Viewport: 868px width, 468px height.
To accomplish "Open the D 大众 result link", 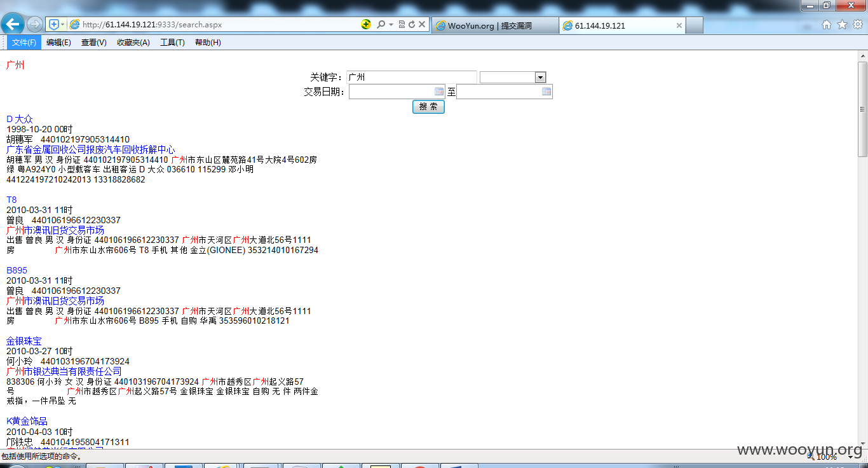I will pos(19,119).
